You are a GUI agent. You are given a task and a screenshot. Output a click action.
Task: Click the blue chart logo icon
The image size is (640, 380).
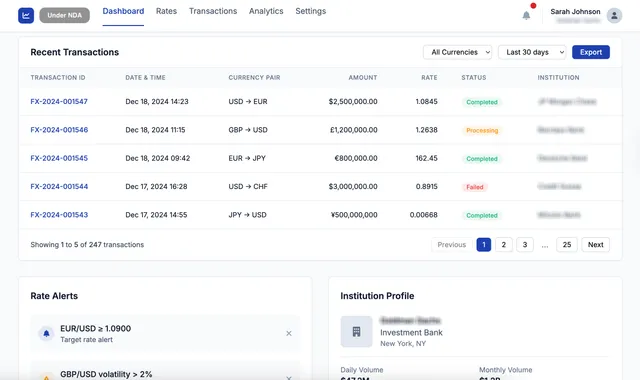(x=26, y=16)
